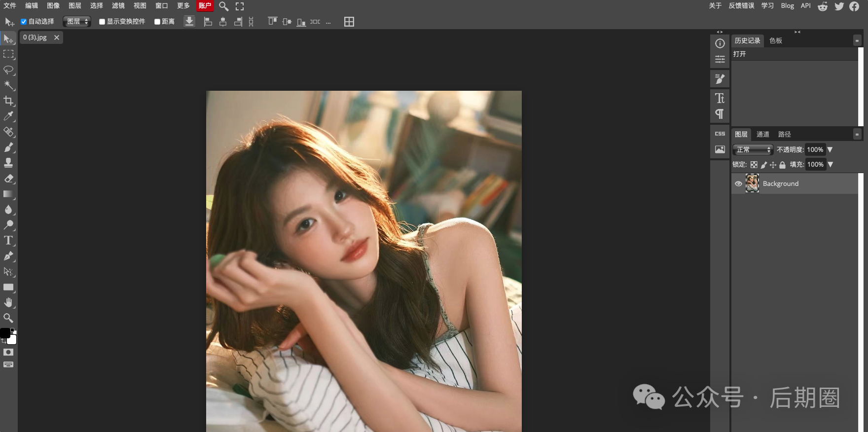Image resolution: width=868 pixels, height=432 pixels.
Task: Open the 正常 blend mode dropdown
Action: coord(753,149)
